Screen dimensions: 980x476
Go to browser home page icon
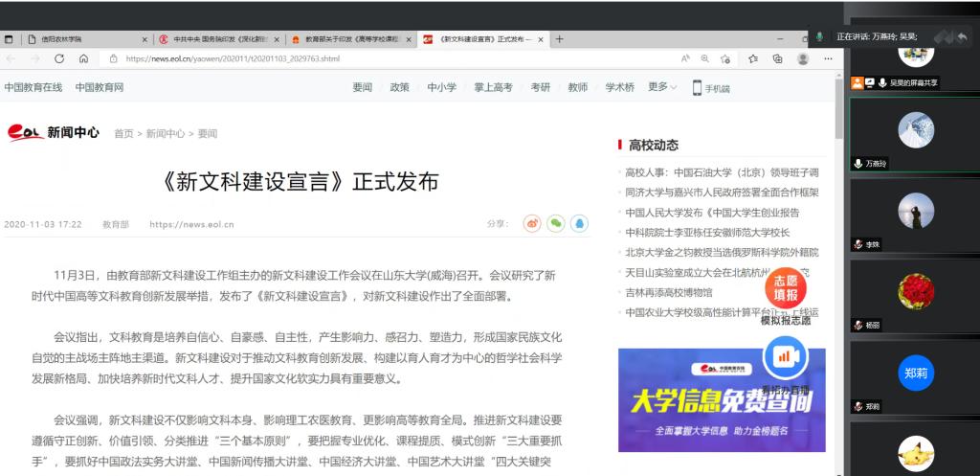click(83, 58)
